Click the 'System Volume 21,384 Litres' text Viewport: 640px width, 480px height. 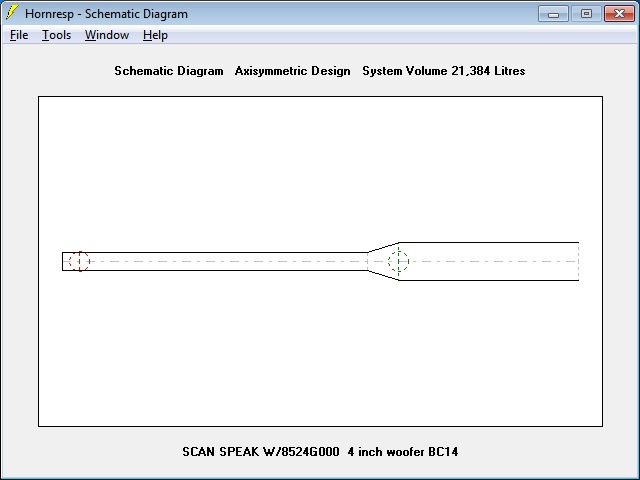[x=444, y=71]
